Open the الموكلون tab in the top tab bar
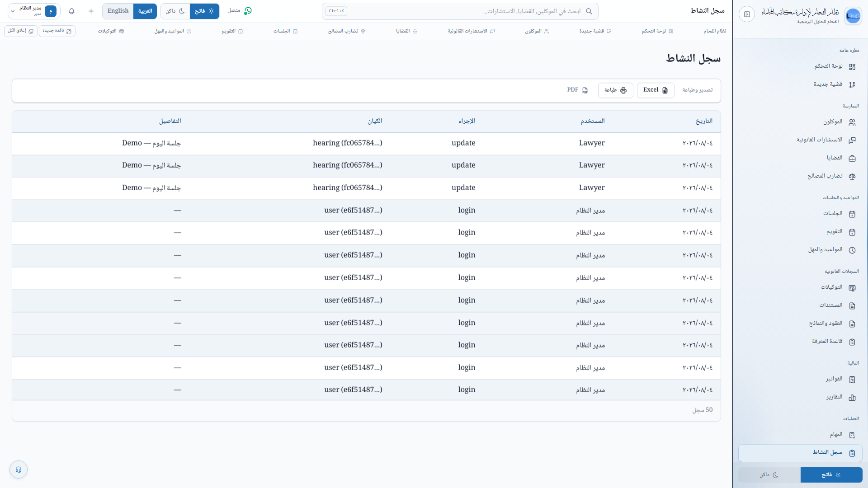Image resolution: width=868 pixels, height=488 pixels. (537, 31)
